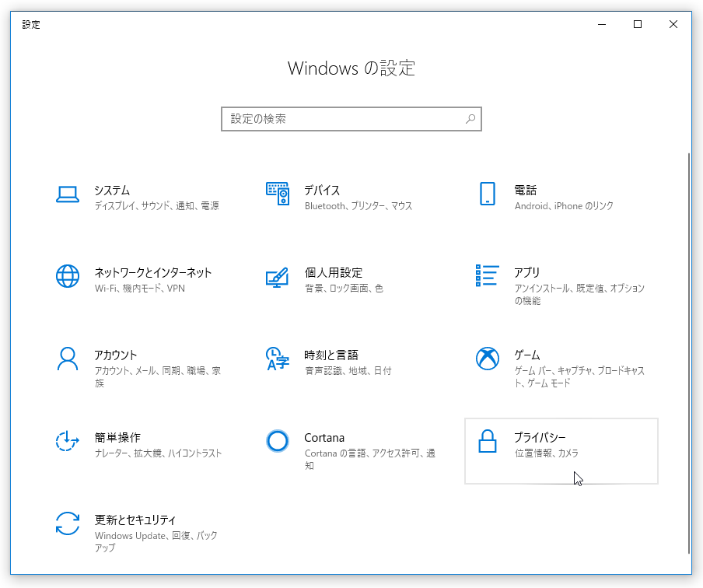Image resolution: width=703 pixels, height=588 pixels.
Task: Open the システム laptop icon
Action: (x=68, y=194)
